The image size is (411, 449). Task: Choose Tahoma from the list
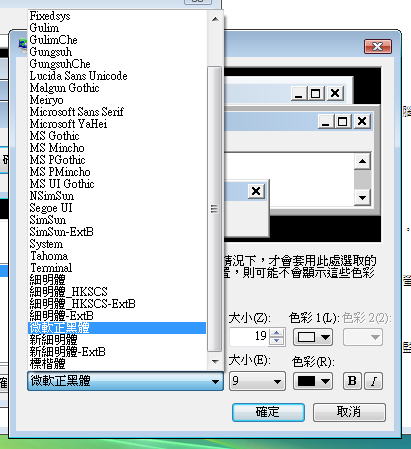(x=117, y=256)
